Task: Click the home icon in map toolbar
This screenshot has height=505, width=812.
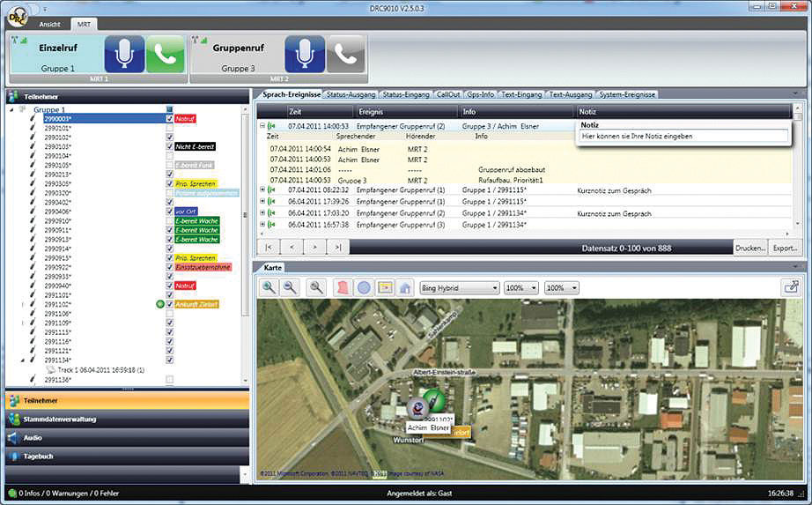Action: 405,287
